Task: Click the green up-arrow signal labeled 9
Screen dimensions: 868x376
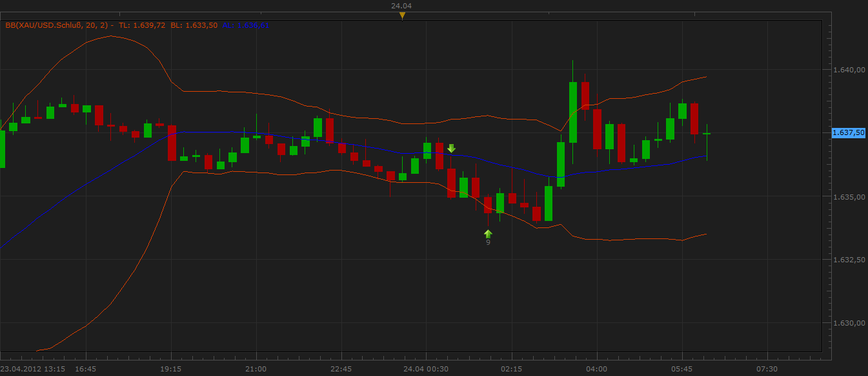Action: pos(488,234)
